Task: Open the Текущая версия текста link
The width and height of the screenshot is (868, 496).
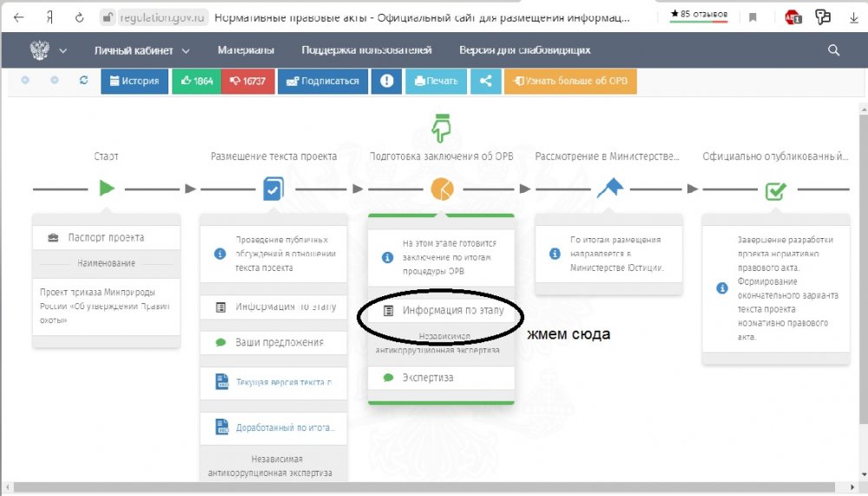Action: coord(283,382)
